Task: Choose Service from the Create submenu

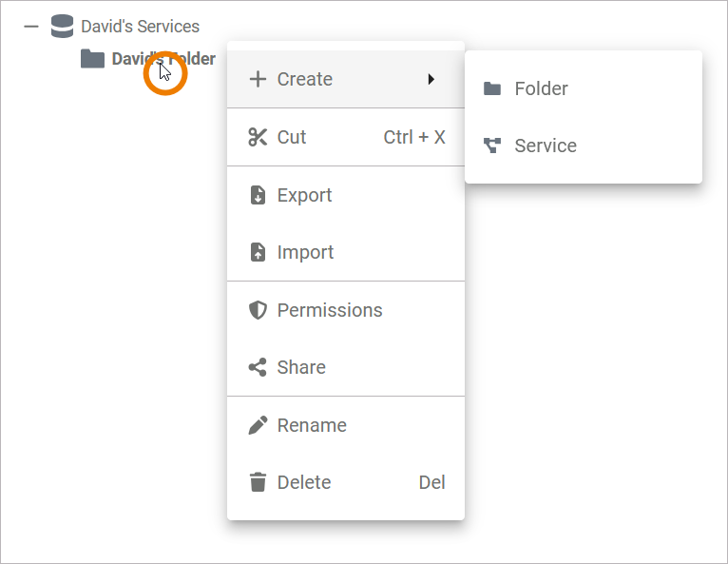Action: point(546,146)
